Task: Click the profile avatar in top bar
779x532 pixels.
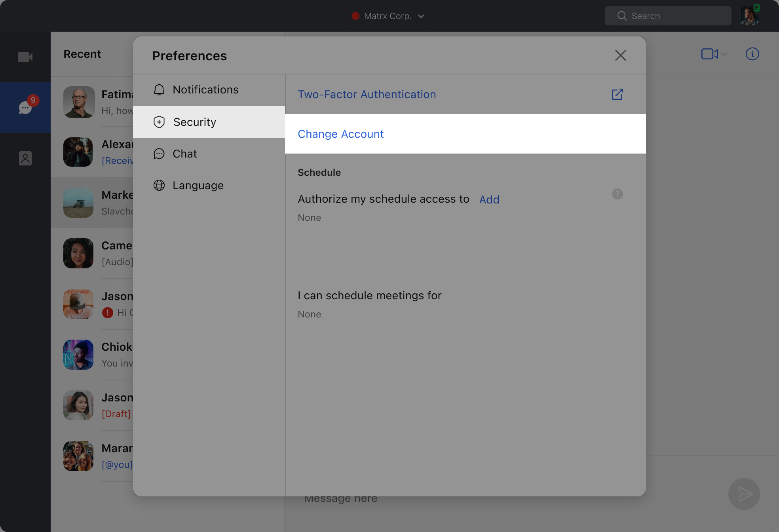Action: pos(750,16)
